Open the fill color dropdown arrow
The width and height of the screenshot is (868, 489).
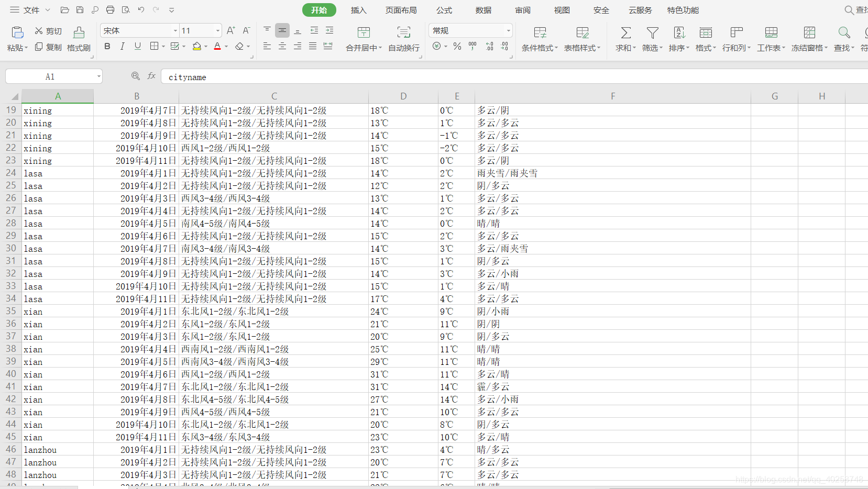[206, 47]
